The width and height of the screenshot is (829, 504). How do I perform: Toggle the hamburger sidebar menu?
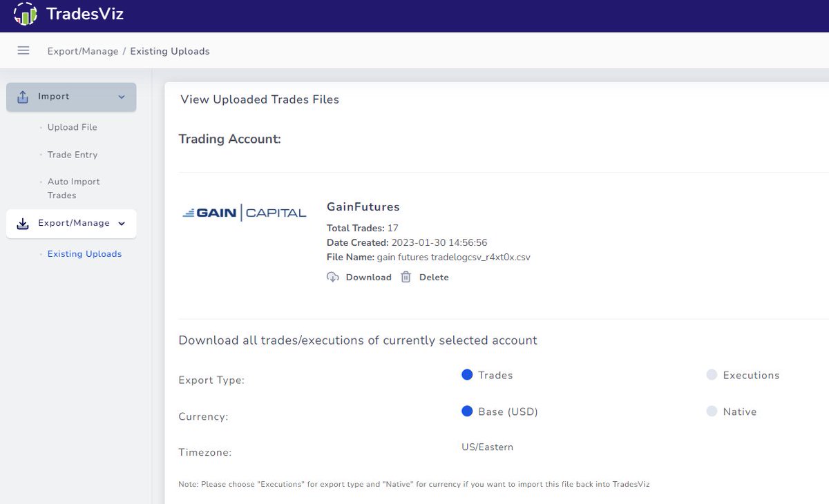click(23, 50)
